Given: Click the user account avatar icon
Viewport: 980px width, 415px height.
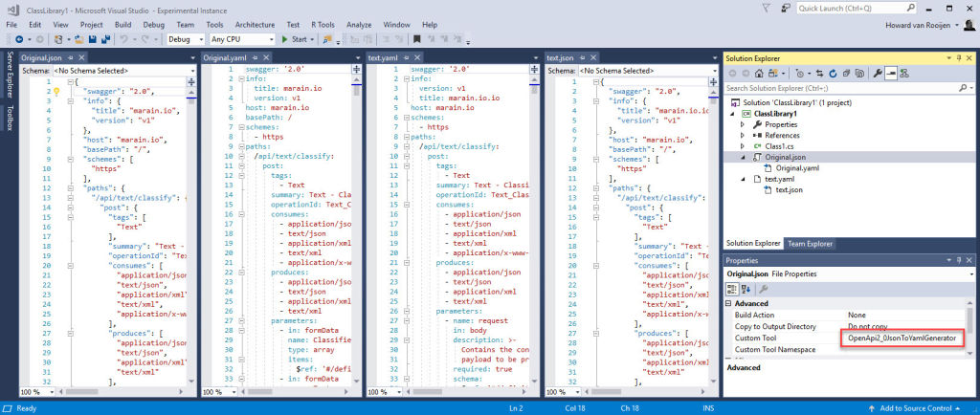Looking at the screenshot, I should (969, 25).
